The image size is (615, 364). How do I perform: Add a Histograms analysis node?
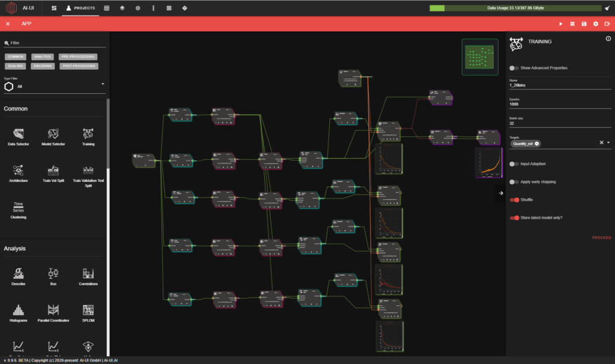point(19,313)
